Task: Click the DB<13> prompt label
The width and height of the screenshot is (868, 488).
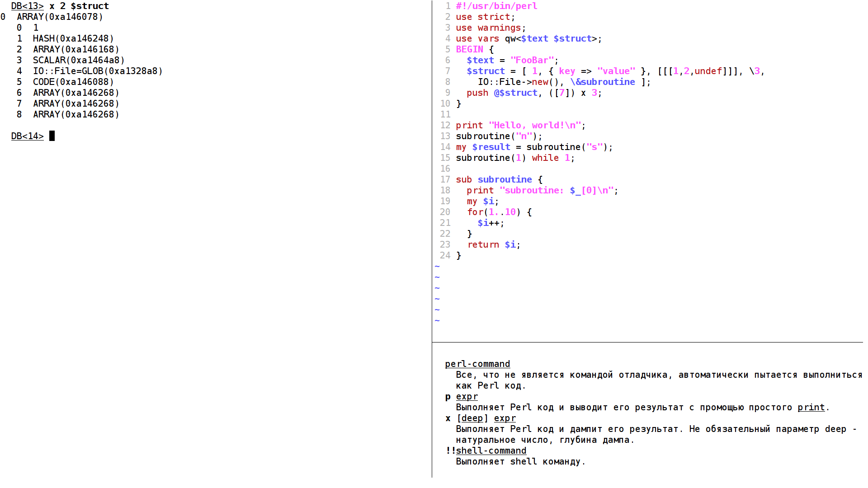Action: tap(28, 6)
